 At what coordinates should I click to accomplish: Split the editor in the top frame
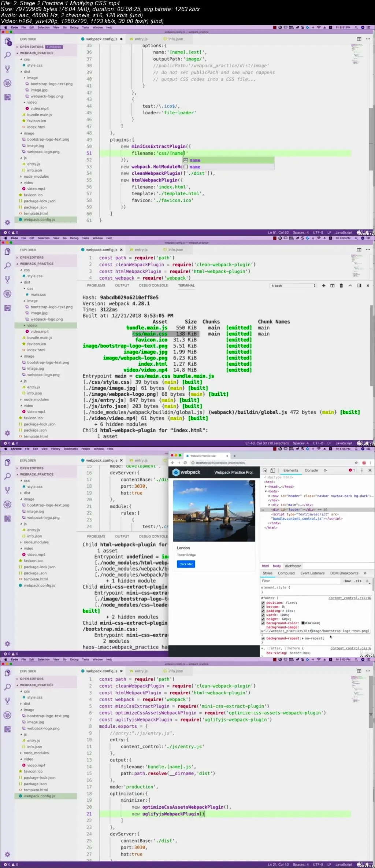(x=359, y=39)
